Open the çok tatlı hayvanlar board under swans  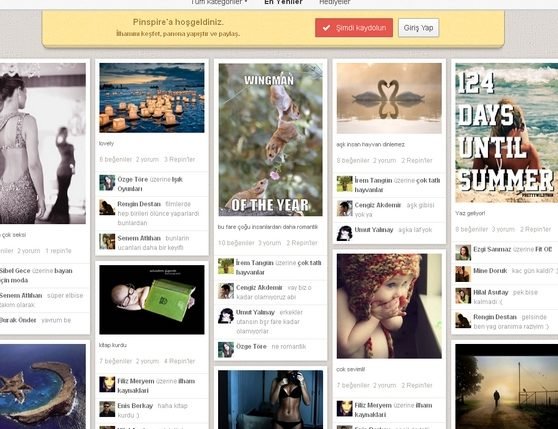[397, 185]
